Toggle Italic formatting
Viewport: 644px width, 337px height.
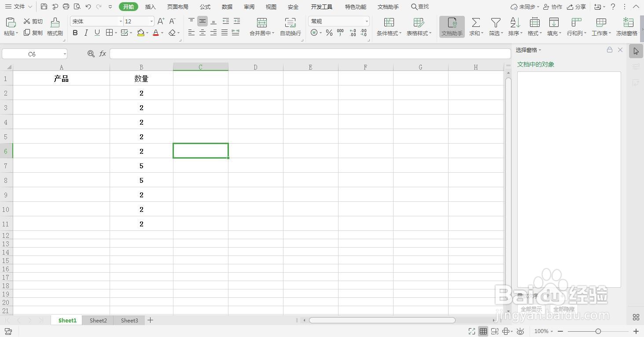coord(86,33)
